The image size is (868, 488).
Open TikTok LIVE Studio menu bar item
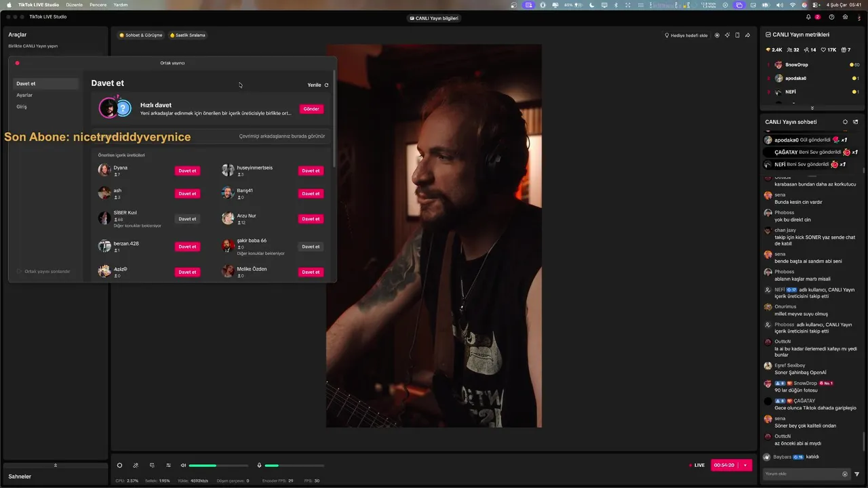point(39,5)
